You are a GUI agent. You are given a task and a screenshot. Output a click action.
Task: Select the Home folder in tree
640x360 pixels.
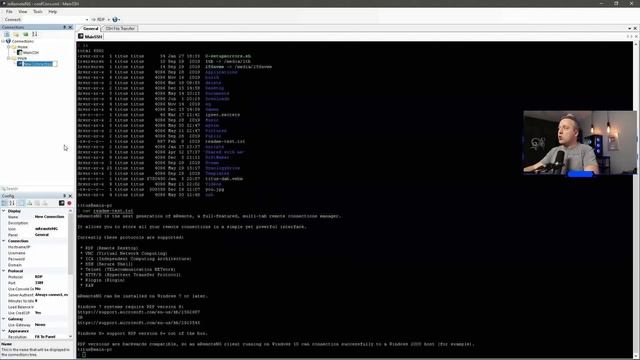(x=22, y=47)
